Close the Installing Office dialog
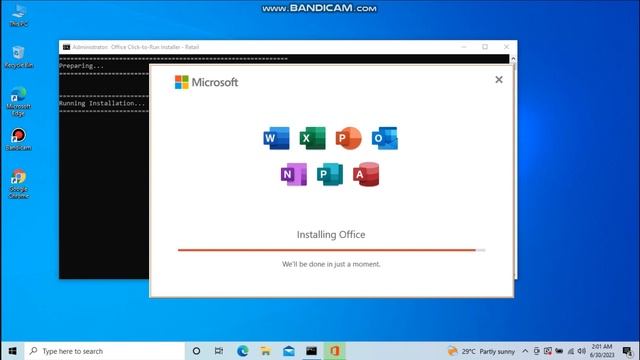The width and height of the screenshot is (640, 360). (499, 80)
